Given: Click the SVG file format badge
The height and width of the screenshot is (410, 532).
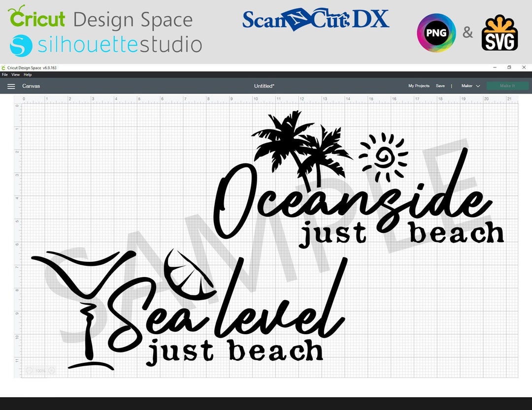Looking at the screenshot, I should click(499, 34).
